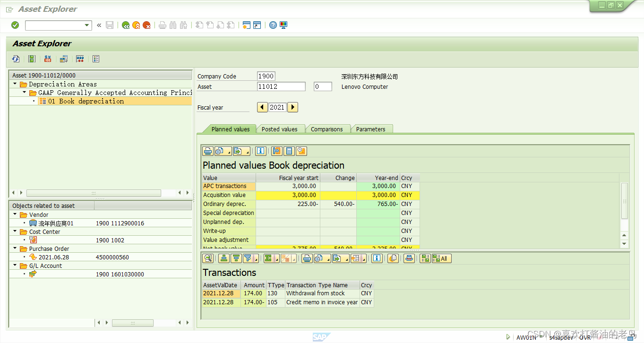Click the AW01N status bar transaction entry
This screenshot has width=644, height=343.
pos(526,337)
